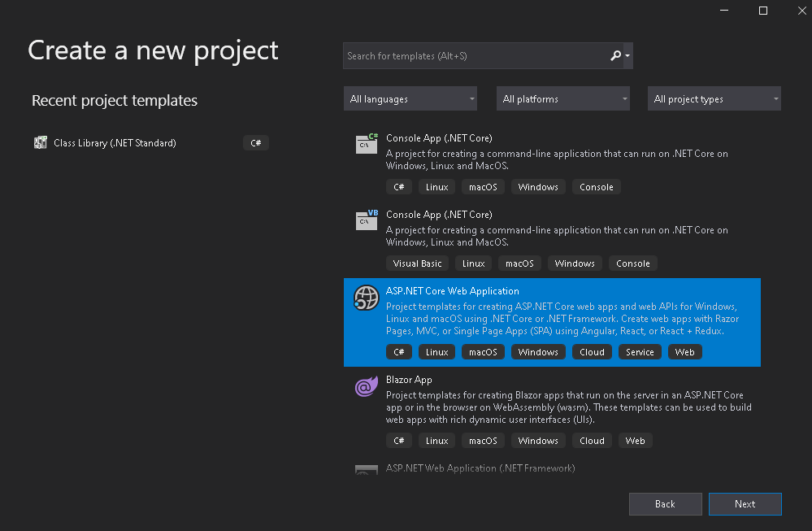Select the Visual Basic tag on Console App
Screen dimensions: 812x531
[x=417, y=263]
